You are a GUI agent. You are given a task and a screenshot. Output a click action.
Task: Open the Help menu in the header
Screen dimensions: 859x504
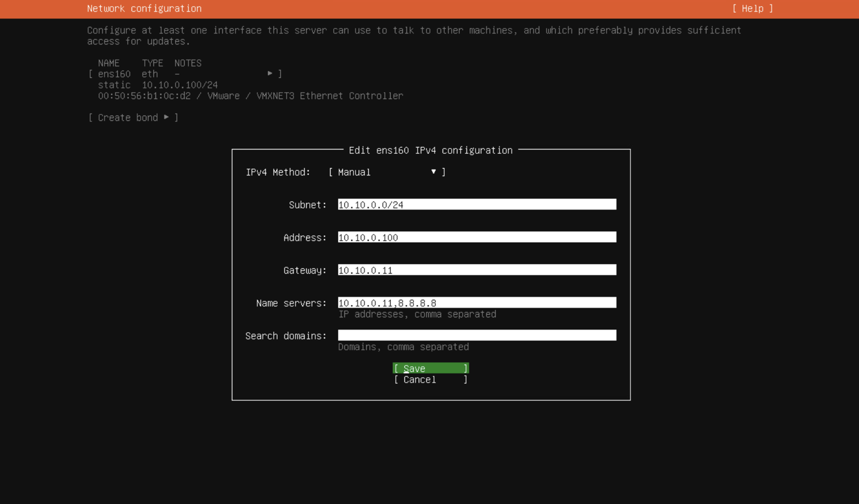coord(752,9)
